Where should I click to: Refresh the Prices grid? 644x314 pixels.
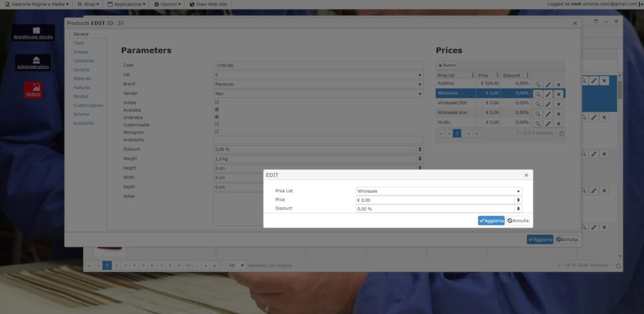[561, 133]
